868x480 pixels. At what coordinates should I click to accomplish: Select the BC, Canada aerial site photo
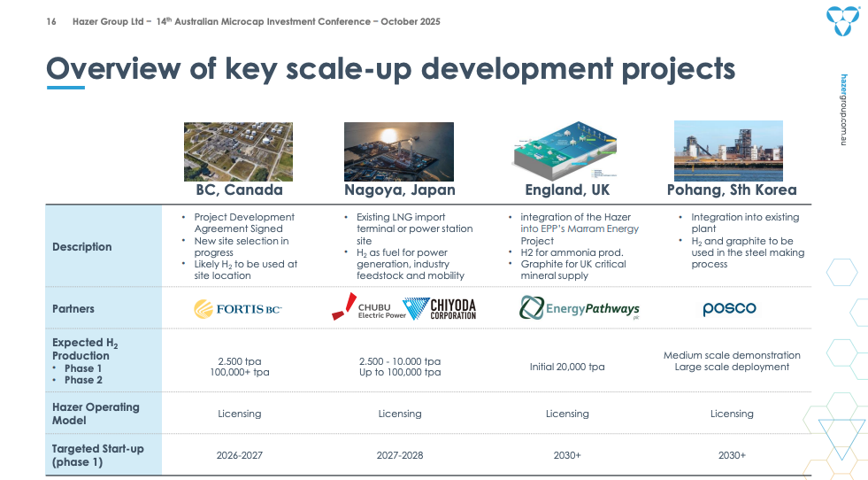tap(239, 151)
